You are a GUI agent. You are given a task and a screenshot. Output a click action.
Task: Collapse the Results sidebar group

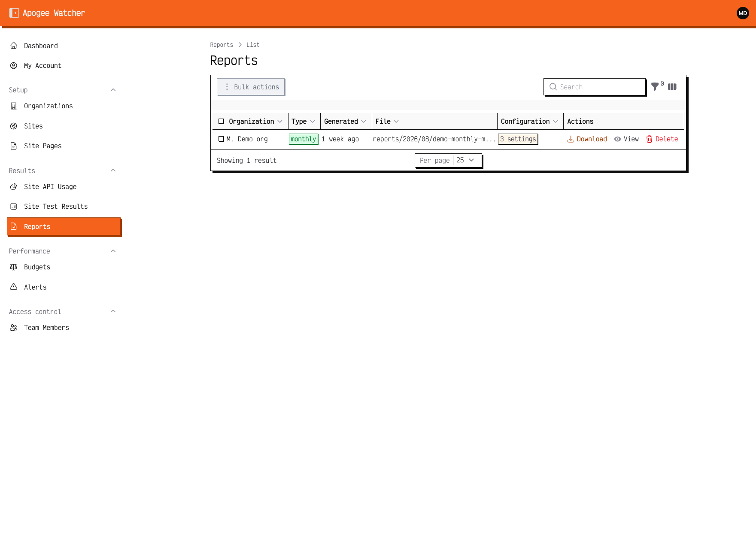113,171
